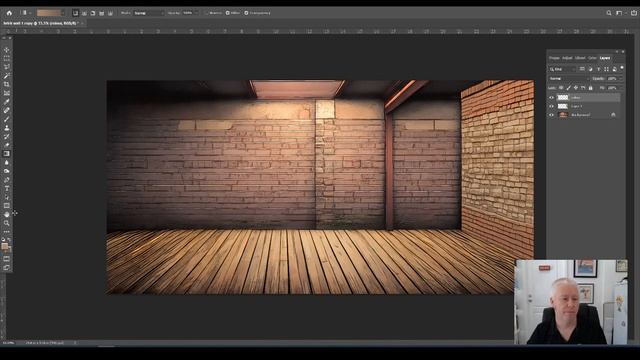
Task: Select the Healing Brush tool
Action: point(7,110)
